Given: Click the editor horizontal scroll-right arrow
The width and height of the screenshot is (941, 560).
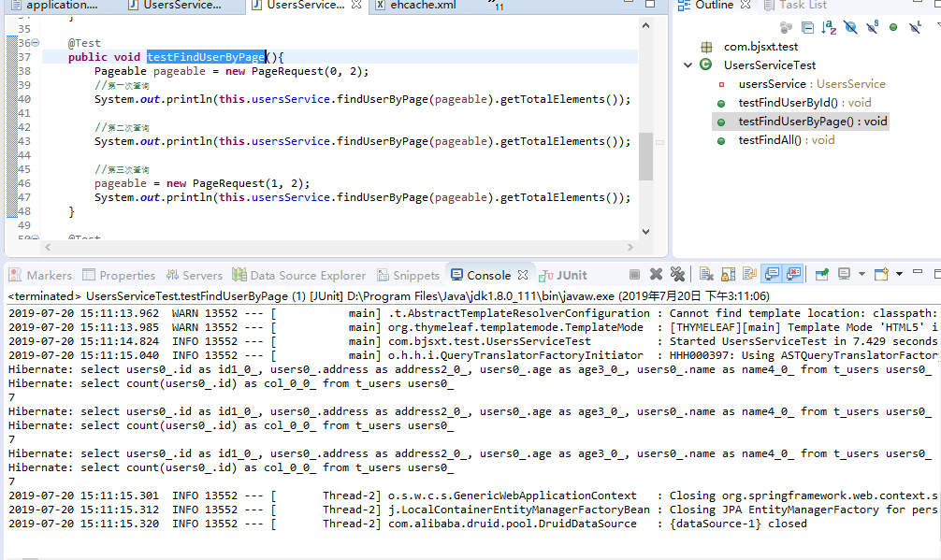Looking at the screenshot, I should click(x=630, y=247).
